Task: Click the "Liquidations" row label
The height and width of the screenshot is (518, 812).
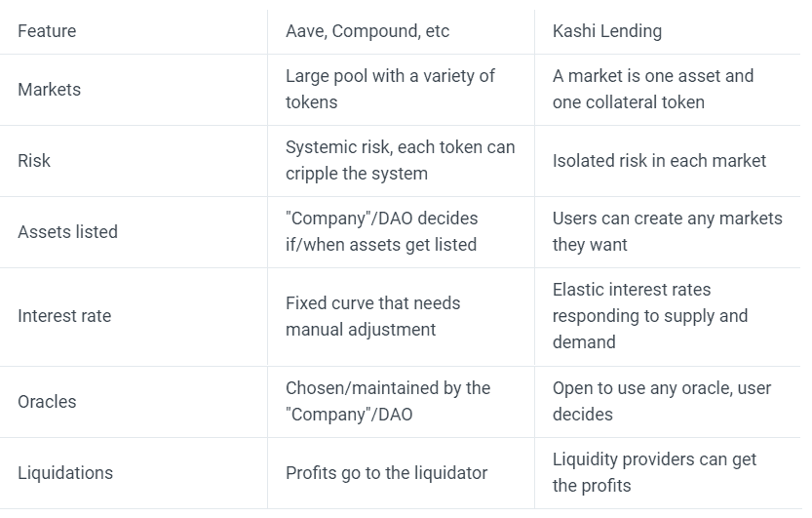Action: point(65,473)
